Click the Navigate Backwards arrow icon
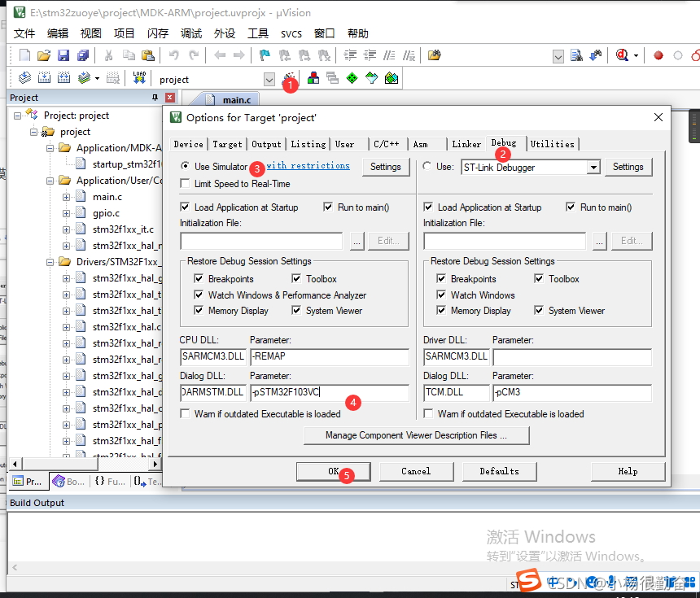 (x=220, y=55)
